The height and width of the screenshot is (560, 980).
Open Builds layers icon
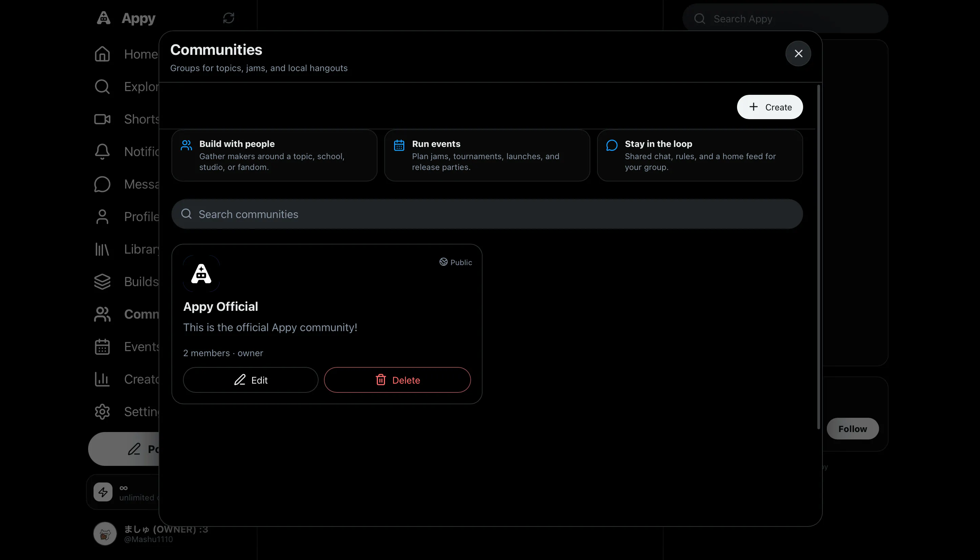tap(102, 282)
